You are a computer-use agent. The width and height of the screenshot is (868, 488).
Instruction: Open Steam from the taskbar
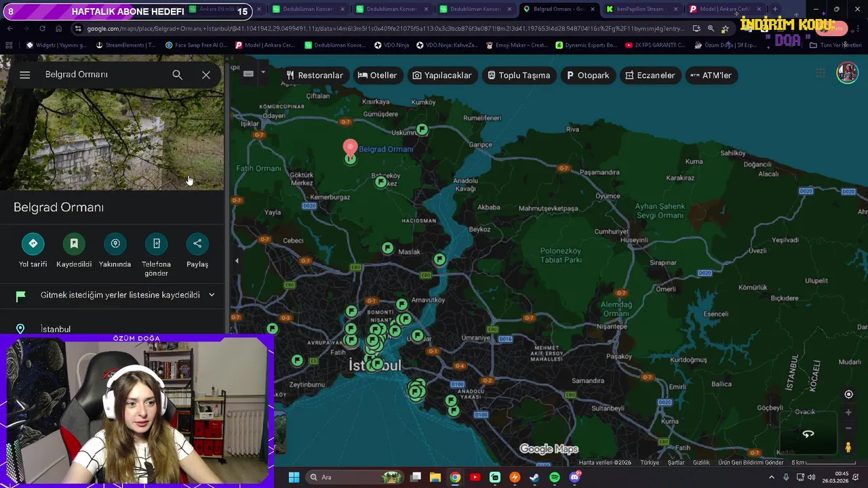[534, 477]
